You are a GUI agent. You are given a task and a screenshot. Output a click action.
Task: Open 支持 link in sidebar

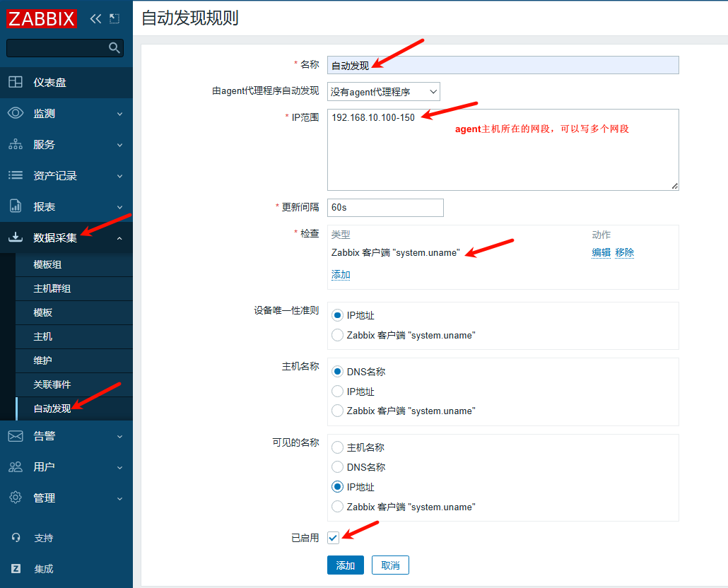point(44,538)
